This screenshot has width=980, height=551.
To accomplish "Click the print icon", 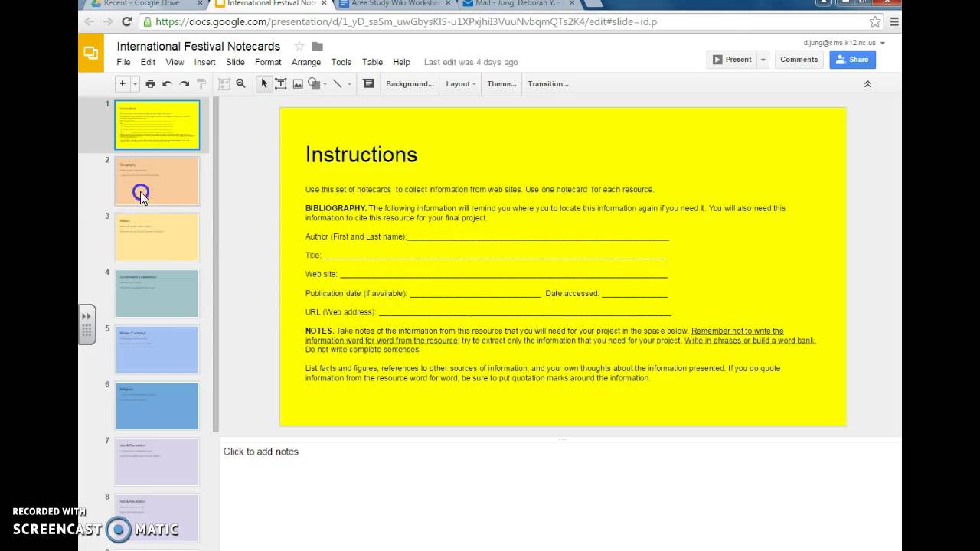I will [150, 84].
